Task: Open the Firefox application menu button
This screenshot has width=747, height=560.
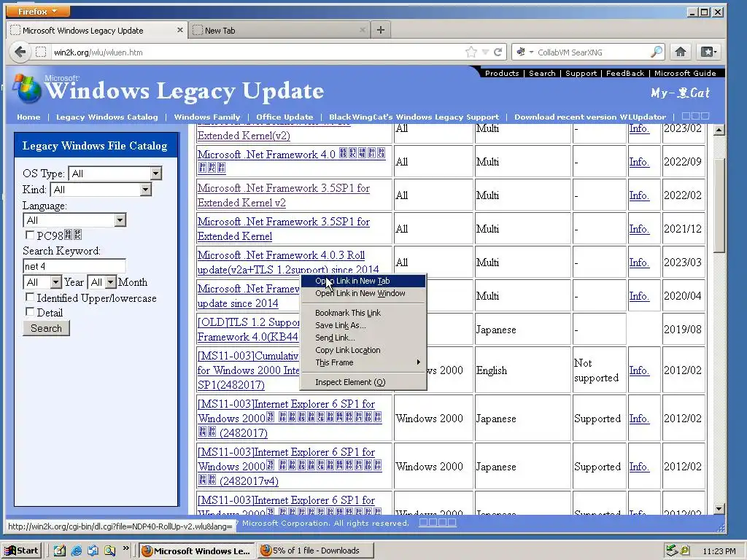Action: point(37,10)
